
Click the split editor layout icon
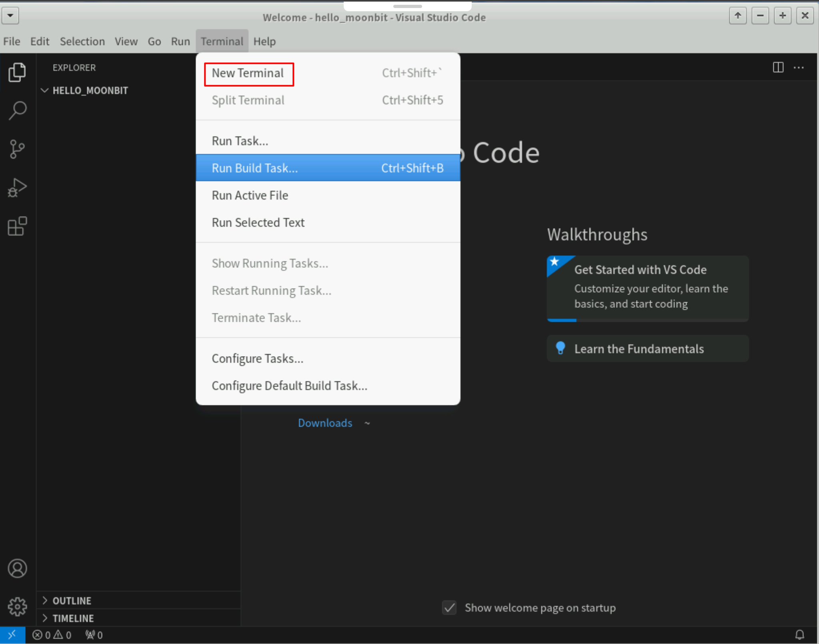tap(778, 67)
